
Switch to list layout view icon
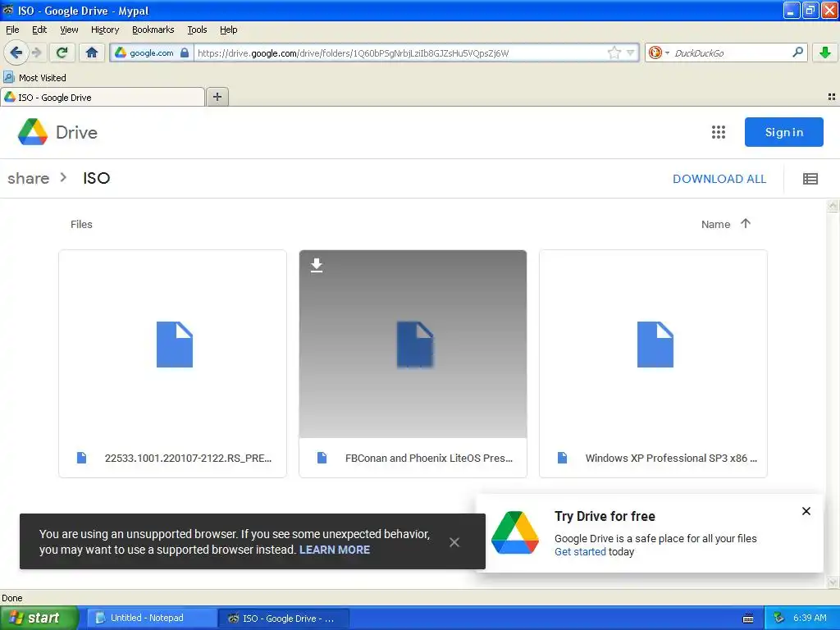click(x=810, y=179)
